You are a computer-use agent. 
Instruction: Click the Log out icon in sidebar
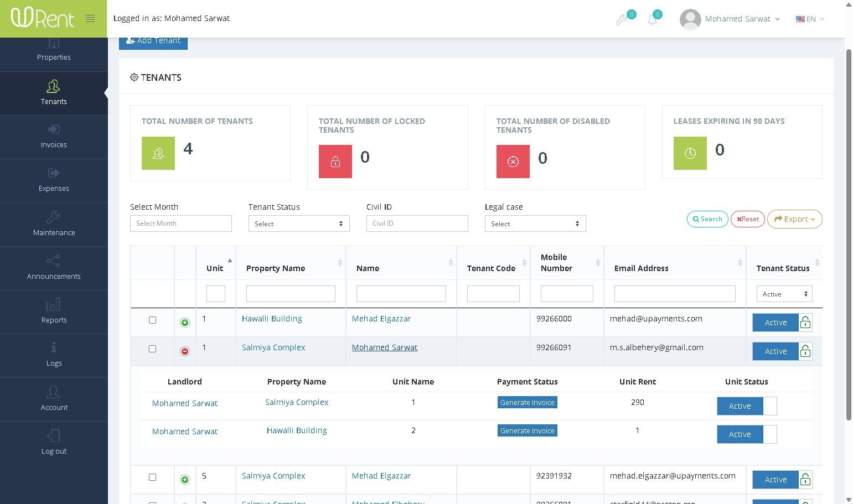click(54, 436)
